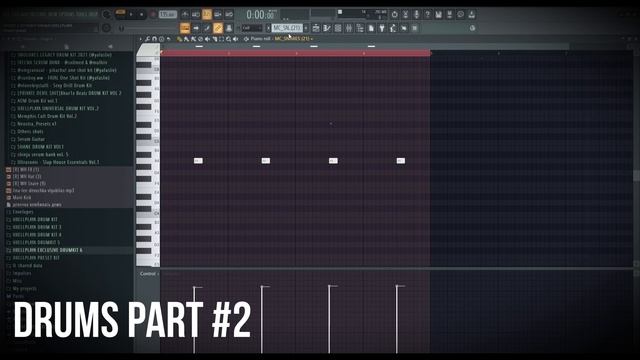Open the Control lane selector dropdown
640x360 pixels.
pyautogui.click(x=148, y=273)
